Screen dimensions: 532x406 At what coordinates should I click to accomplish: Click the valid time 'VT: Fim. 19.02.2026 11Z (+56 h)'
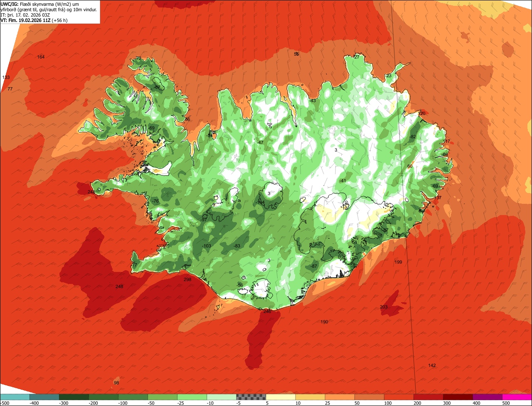pos(34,20)
